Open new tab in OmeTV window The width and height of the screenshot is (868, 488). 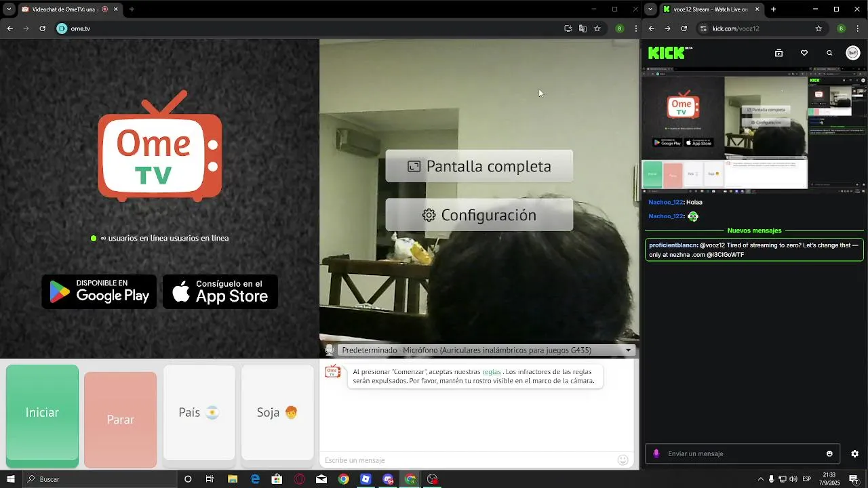(132, 9)
